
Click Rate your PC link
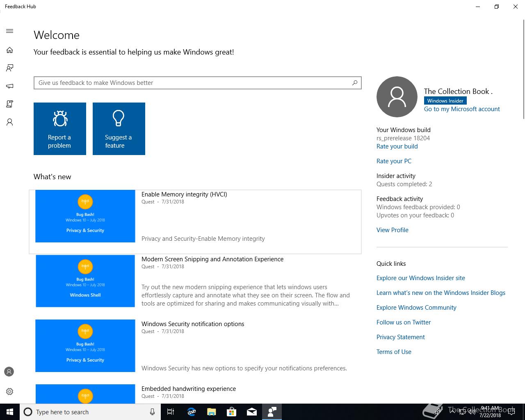pyautogui.click(x=394, y=161)
